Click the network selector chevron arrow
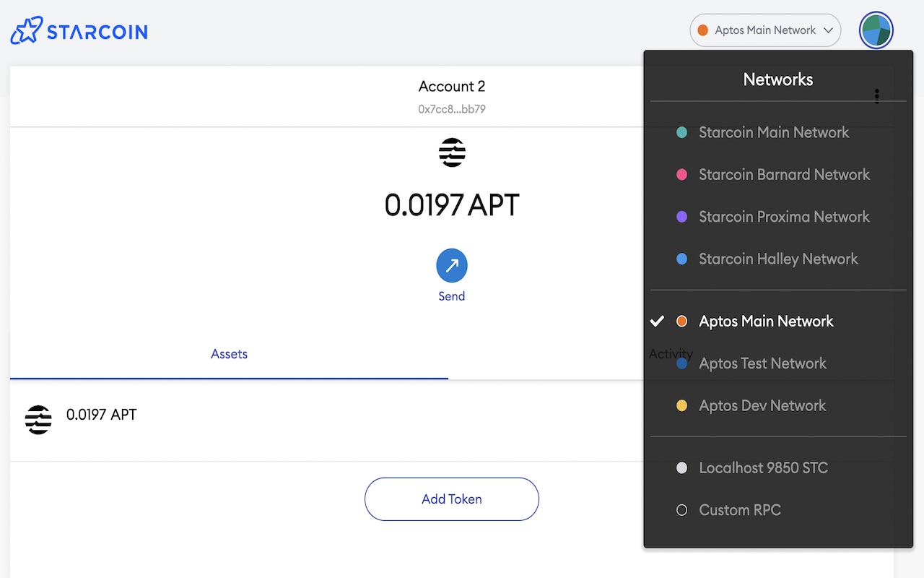924x578 pixels. (x=829, y=30)
